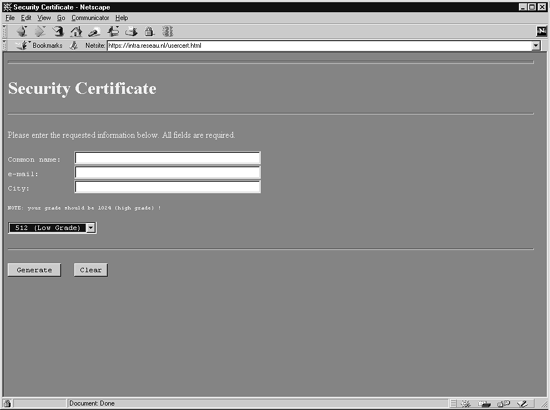Go to the Home page icon
Viewport: 550px width, 410px height.
(x=76, y=32)
